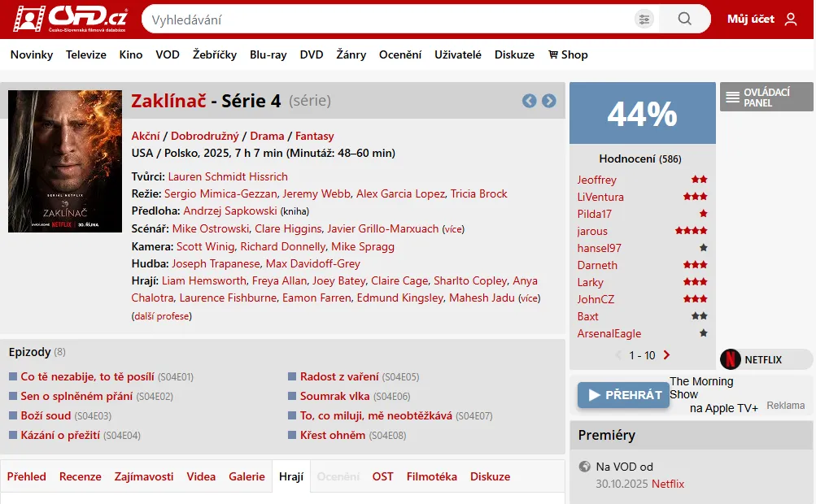The height and width of the screenshot is (504, 816).
Task: Open director Tricia Brock link
Action: 478,194
